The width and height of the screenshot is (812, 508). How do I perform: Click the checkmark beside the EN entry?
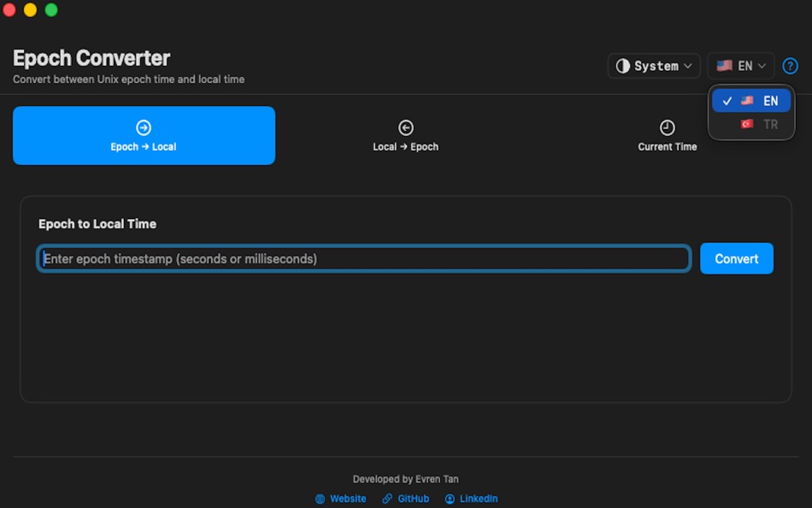tap(727, 101)
